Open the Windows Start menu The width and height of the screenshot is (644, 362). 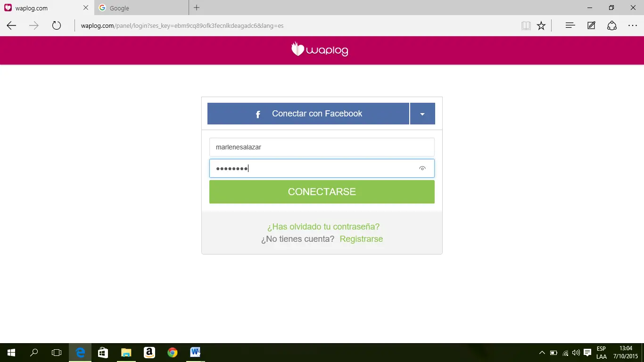click(11, 353)
